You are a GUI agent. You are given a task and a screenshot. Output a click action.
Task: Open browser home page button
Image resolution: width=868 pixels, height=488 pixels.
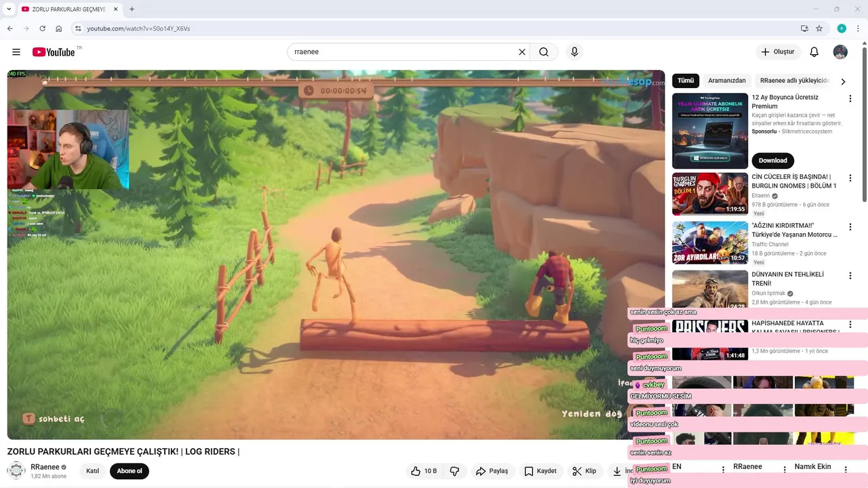(x=59, y=28)
